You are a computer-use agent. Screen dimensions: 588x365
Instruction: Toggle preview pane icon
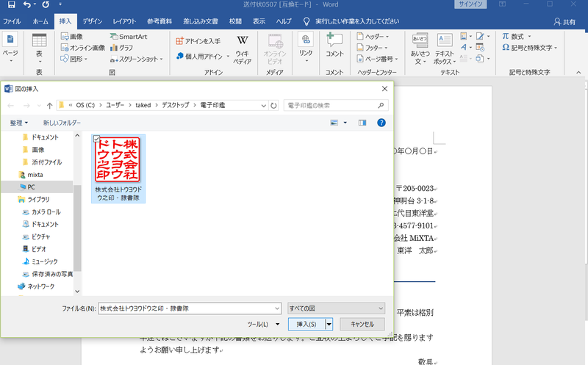(362, 123)
